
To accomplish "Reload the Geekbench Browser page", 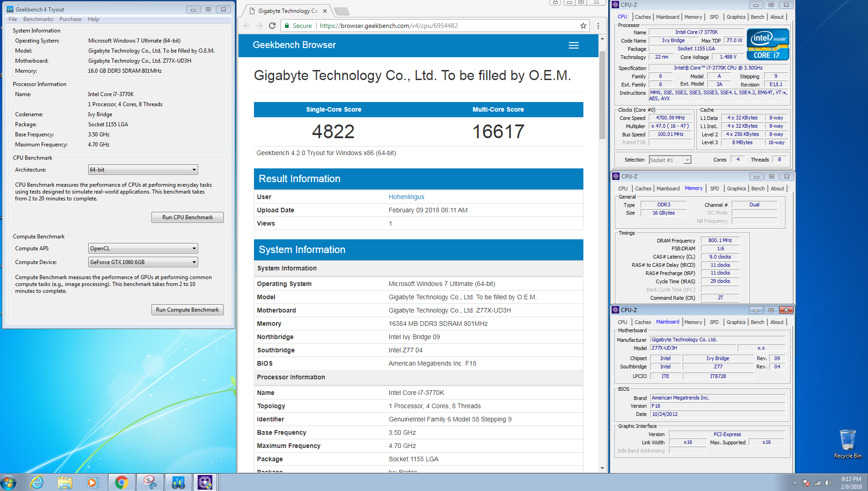I will coord(272,26).
